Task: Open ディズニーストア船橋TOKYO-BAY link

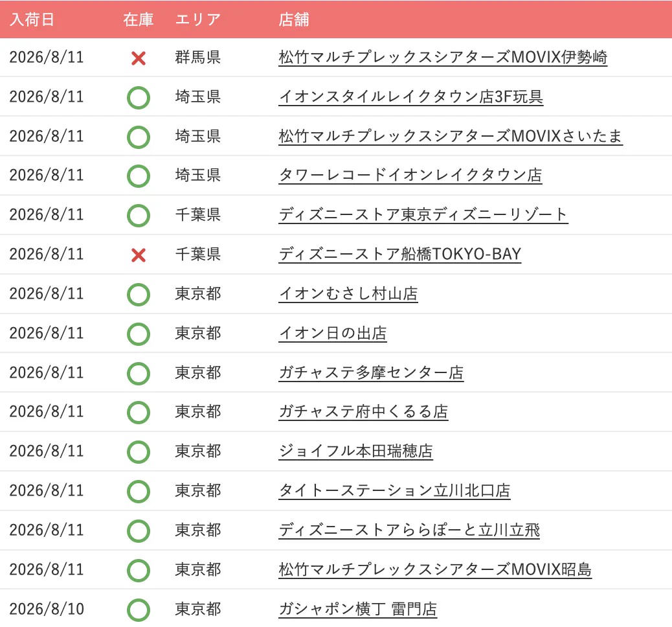Action: click(x=400, y=254)
